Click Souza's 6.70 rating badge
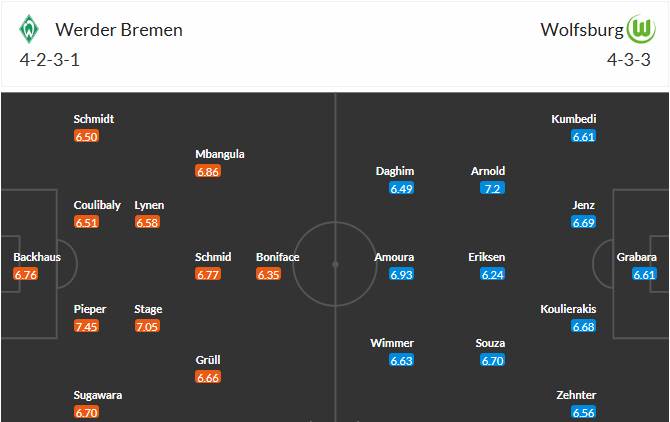 tap(491, 360)
